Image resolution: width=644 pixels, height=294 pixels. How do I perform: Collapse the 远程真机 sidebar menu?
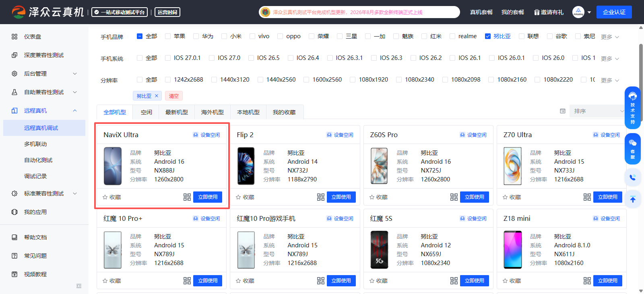(44, 111)
